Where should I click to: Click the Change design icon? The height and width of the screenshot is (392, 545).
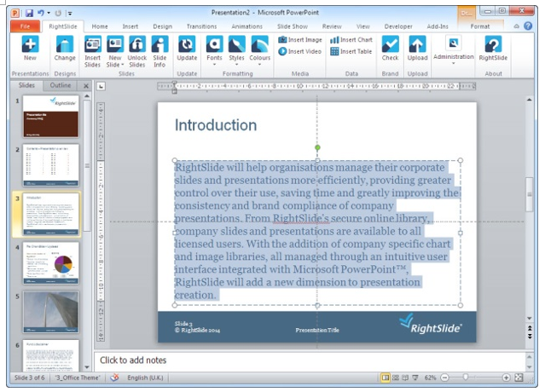(65, 48)
